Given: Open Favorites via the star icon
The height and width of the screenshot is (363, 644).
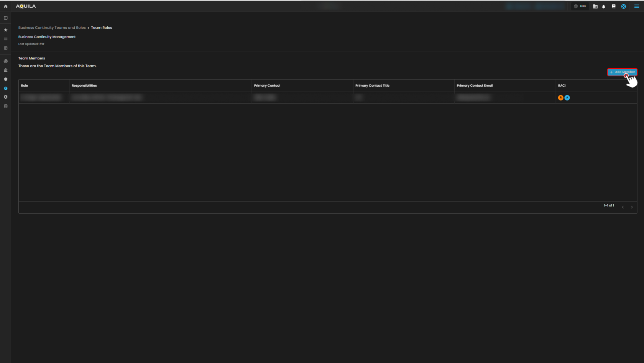Looking at the screenshot, I should coord(5,30).
